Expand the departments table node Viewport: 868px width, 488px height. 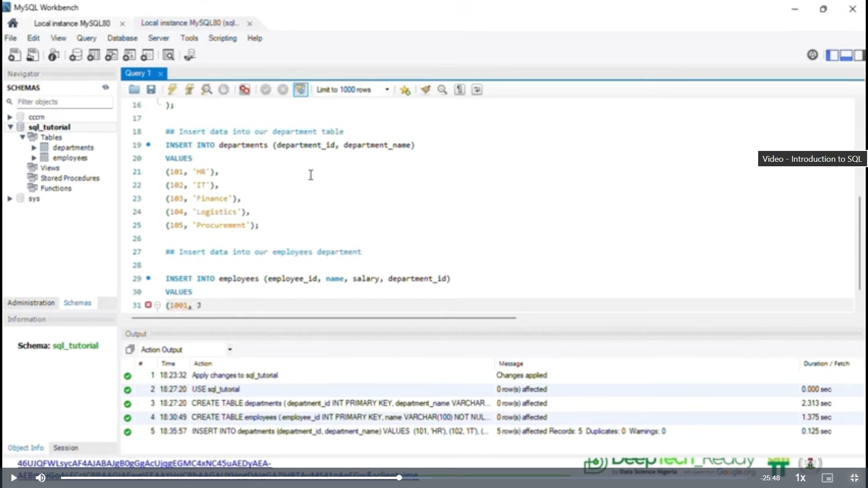pyautogui.click(x=34, y=148)
